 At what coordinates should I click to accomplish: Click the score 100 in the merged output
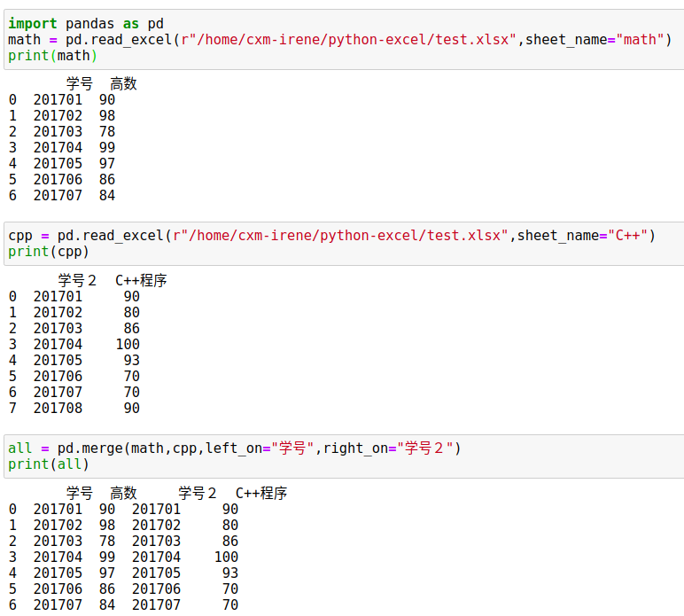click(227, 557)
